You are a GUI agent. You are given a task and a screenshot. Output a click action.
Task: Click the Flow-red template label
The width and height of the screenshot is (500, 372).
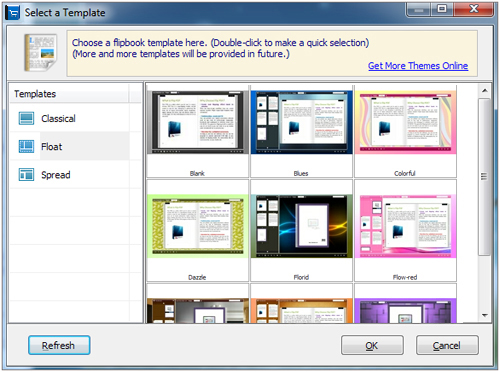tap(405, 277)
